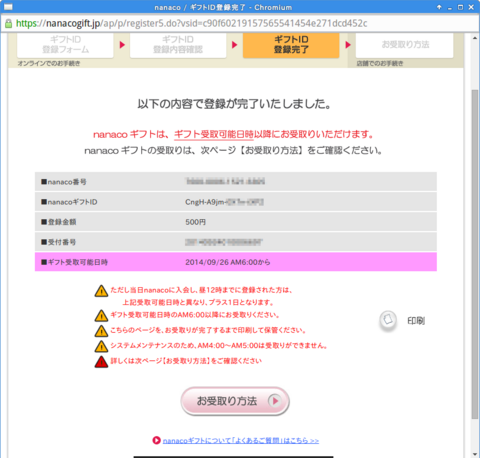The height and width of the screenshot is (458, 480).
Task: Click the window menu icon in title bar
Action: (x=8, y=7)
